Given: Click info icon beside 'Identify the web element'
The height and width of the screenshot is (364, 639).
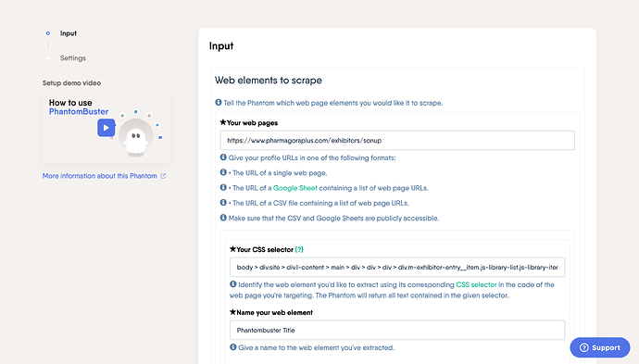Looking at the screenshot, I should click(233, 284).
